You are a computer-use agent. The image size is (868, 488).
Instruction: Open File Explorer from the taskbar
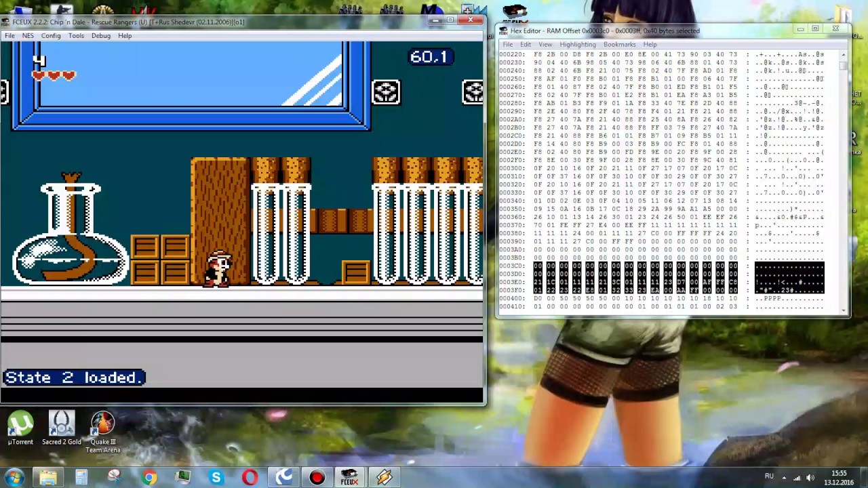click(x=48, y=478)
